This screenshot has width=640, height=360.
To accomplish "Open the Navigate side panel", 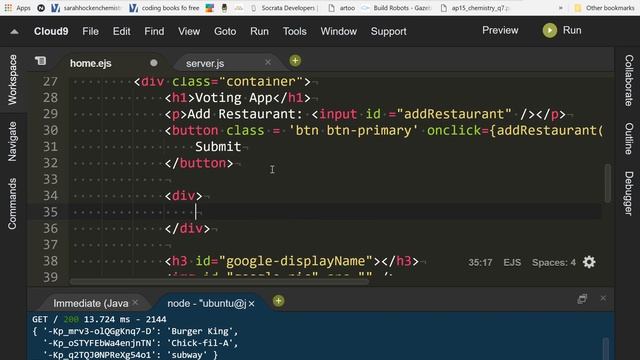I will 13,141.
